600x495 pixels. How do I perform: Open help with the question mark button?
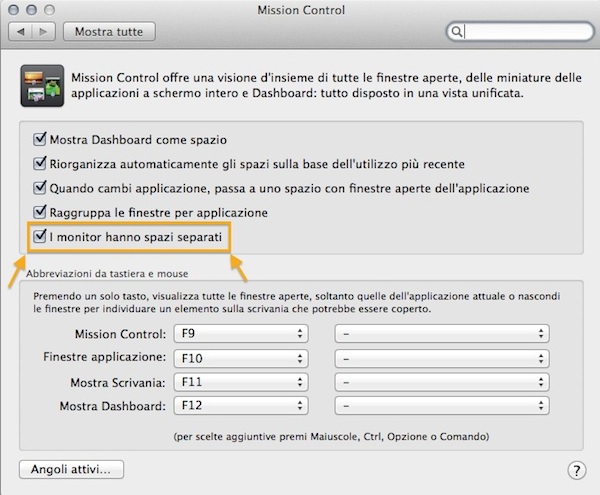577,470
